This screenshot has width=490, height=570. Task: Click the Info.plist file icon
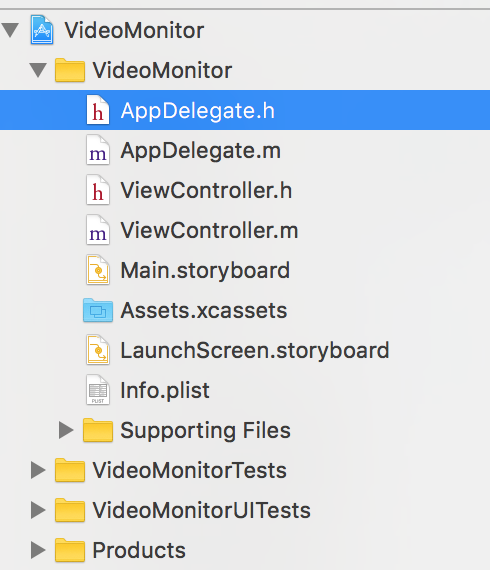(x=98, y=390)
